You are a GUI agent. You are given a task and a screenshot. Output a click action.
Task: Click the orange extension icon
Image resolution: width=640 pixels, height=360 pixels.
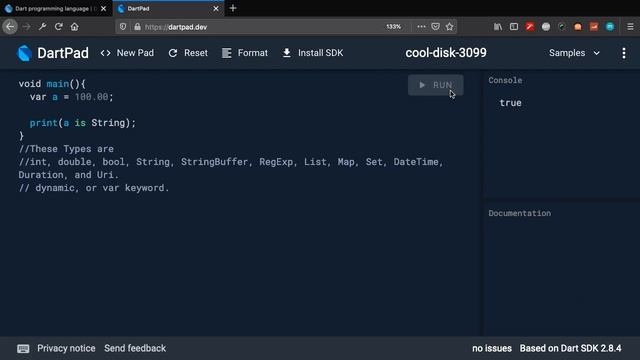click(578, 27)
